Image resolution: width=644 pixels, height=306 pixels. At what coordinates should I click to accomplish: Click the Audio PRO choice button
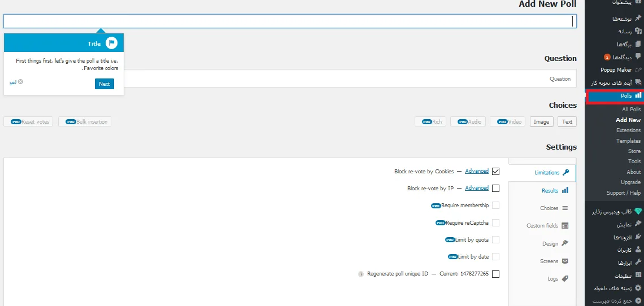tap(468, 121)
